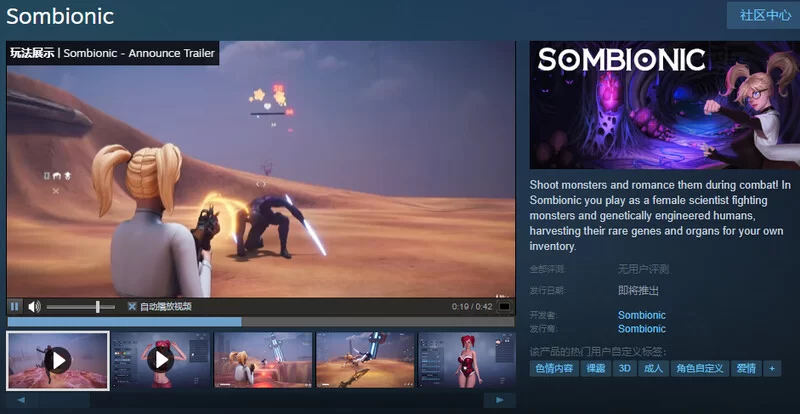Click the 0:19 / 0:42 time display
The image size is (800, 414).
472,307
